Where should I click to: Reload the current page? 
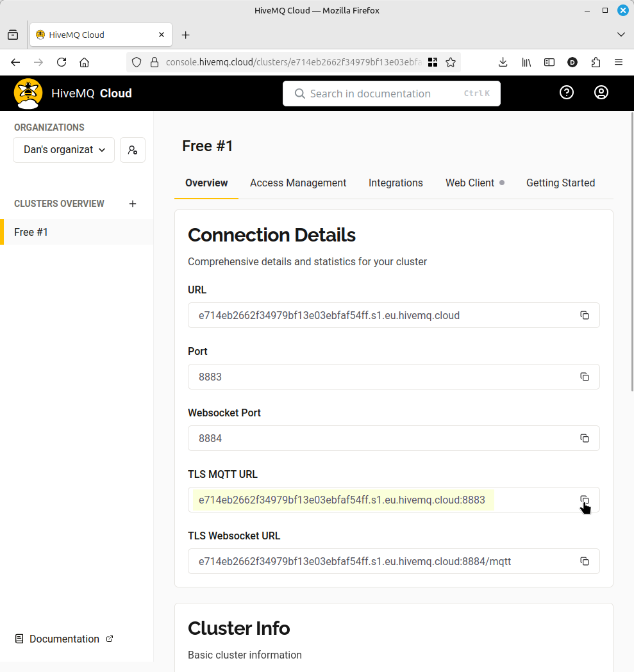[x=62, y=62]
